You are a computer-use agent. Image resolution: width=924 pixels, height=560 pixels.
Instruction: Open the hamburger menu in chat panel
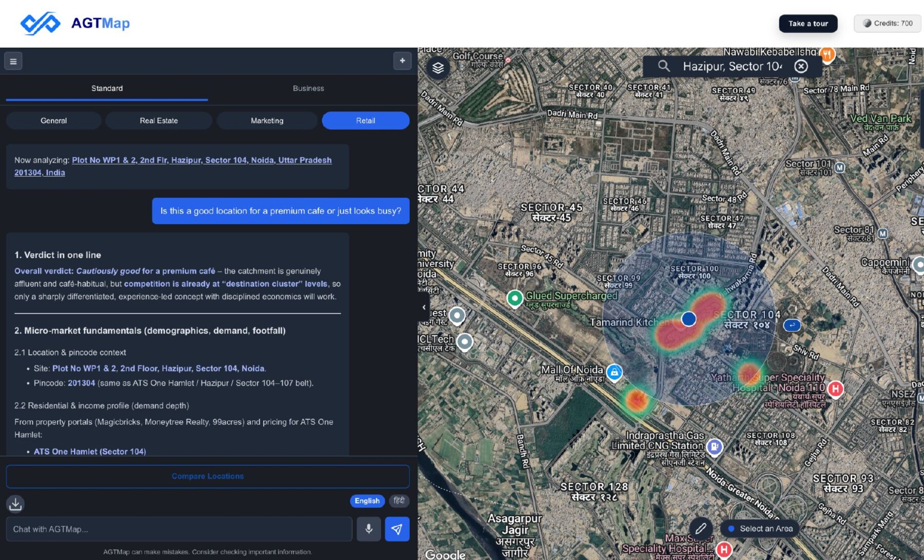tap(13, 62)
